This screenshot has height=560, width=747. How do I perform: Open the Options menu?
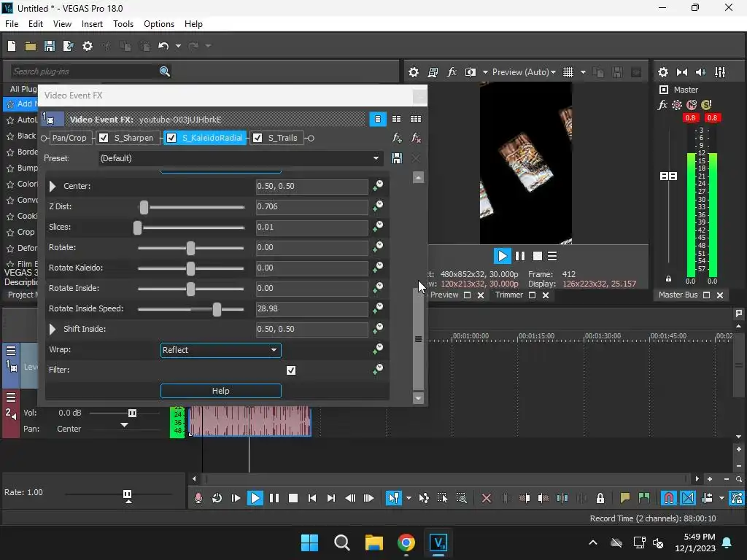(159, 24)
